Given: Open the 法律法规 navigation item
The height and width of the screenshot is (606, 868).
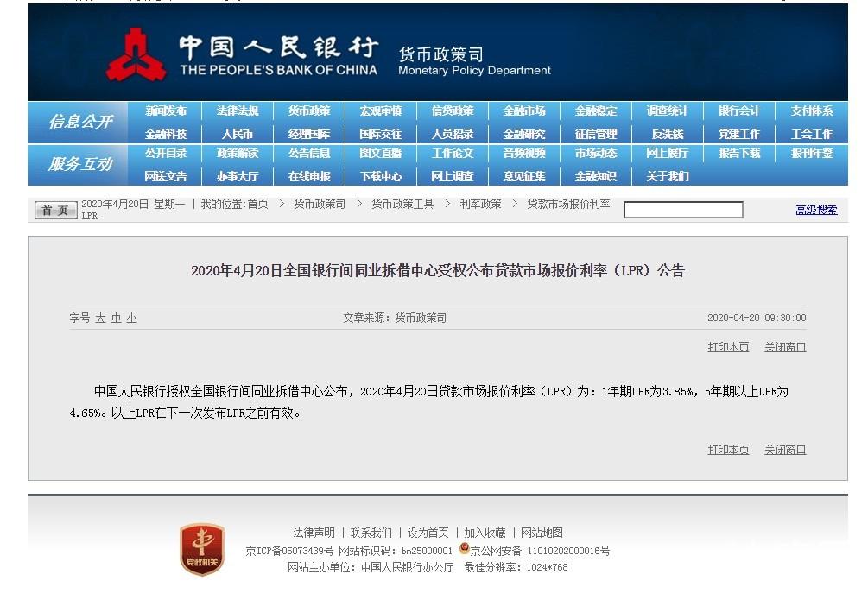Looking at the screenshot, I should pyautogui.click(x=238, y=110).
